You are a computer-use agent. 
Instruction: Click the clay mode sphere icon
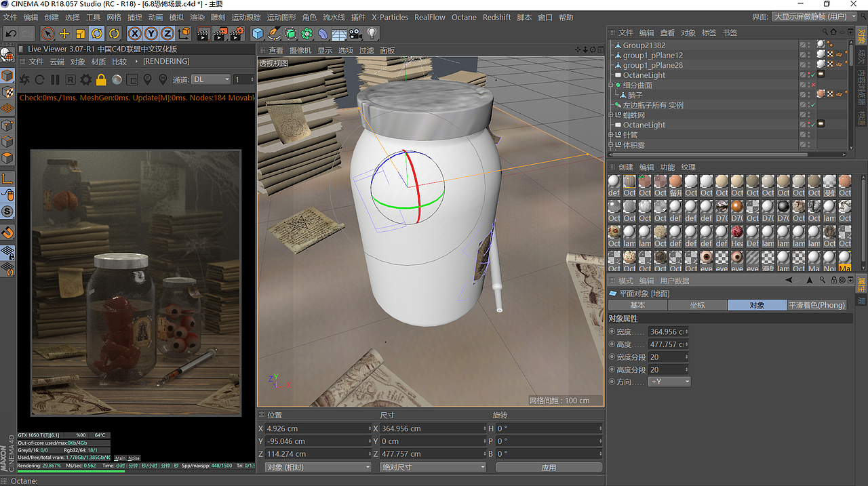[x=117, y=79]
